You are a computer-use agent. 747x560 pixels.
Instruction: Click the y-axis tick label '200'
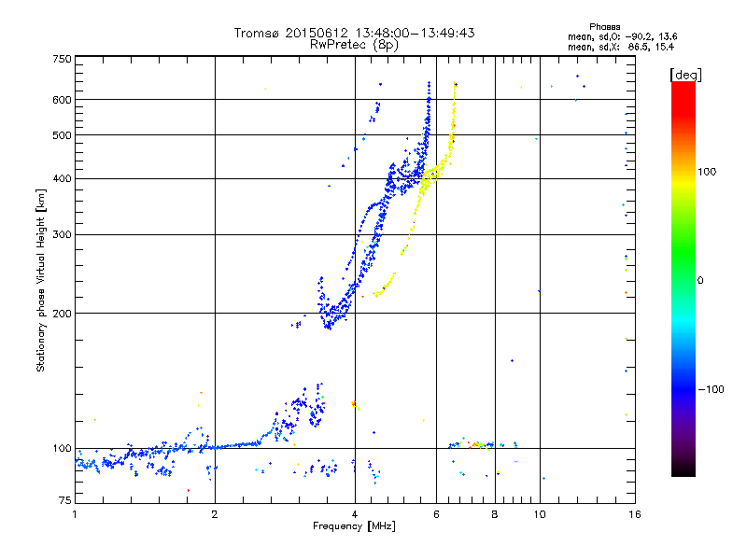click(x=62, y=314)
